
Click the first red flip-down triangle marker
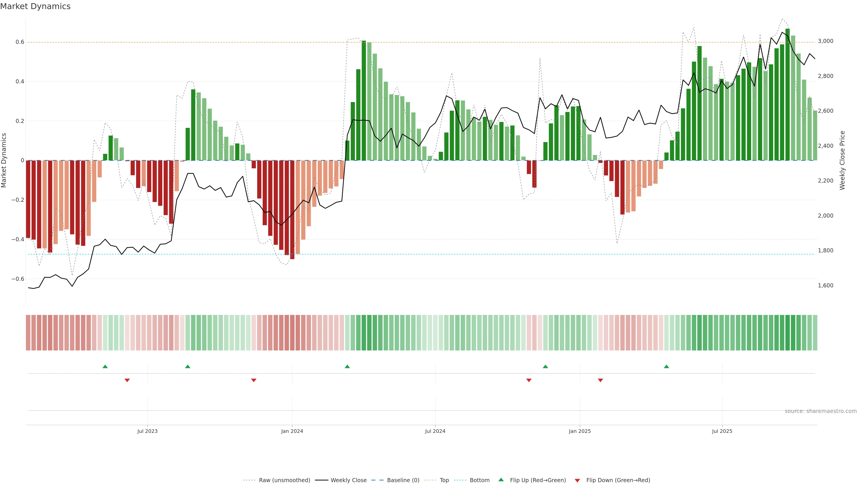[127, 380]
